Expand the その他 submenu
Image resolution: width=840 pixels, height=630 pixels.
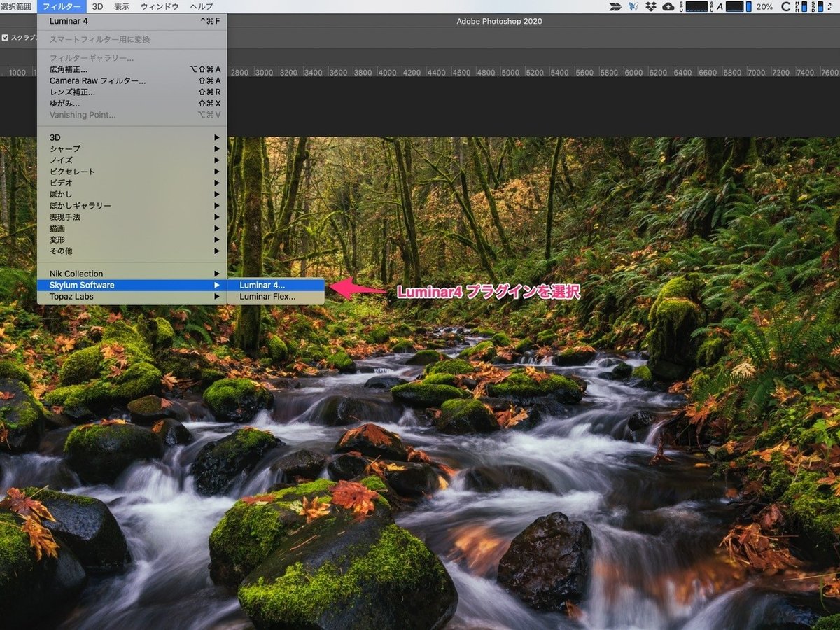point(132,251)
